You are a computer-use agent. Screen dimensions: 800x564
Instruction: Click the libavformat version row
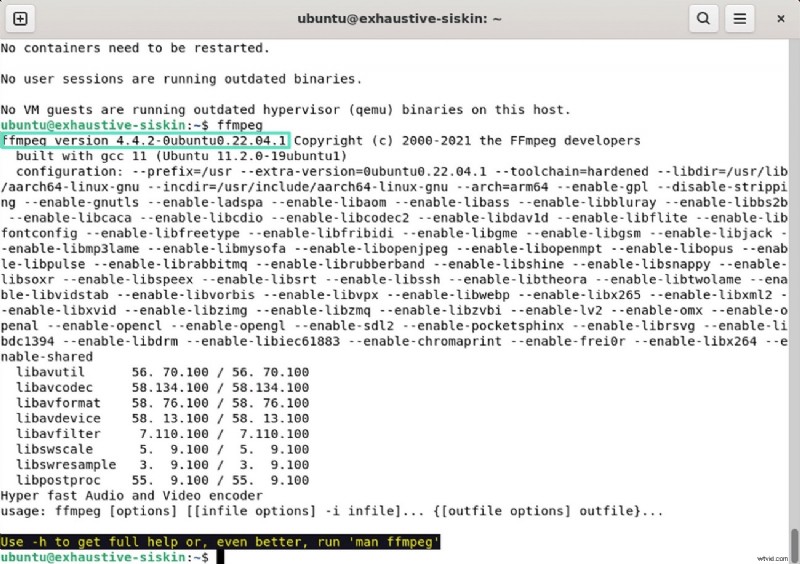point(162,403)
